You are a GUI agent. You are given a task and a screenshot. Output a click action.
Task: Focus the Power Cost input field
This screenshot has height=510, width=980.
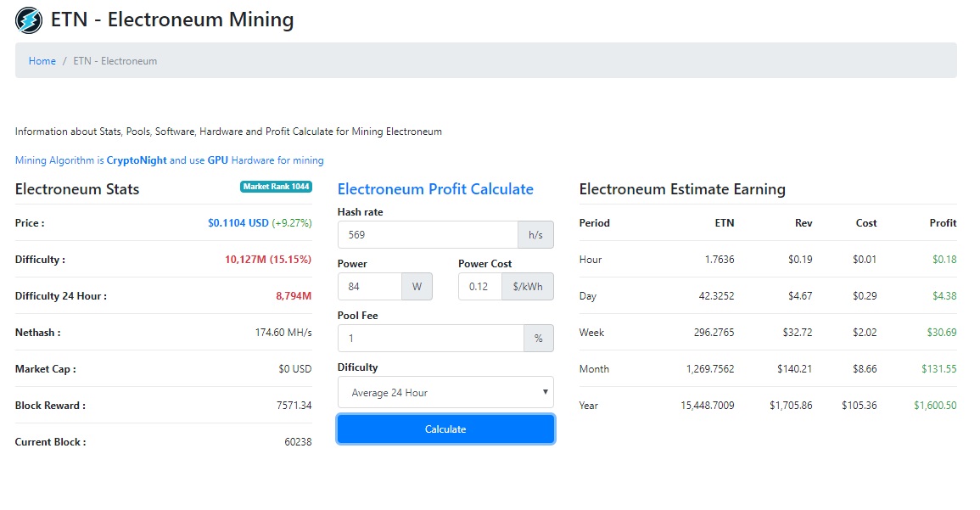click(x=479, y=287)
